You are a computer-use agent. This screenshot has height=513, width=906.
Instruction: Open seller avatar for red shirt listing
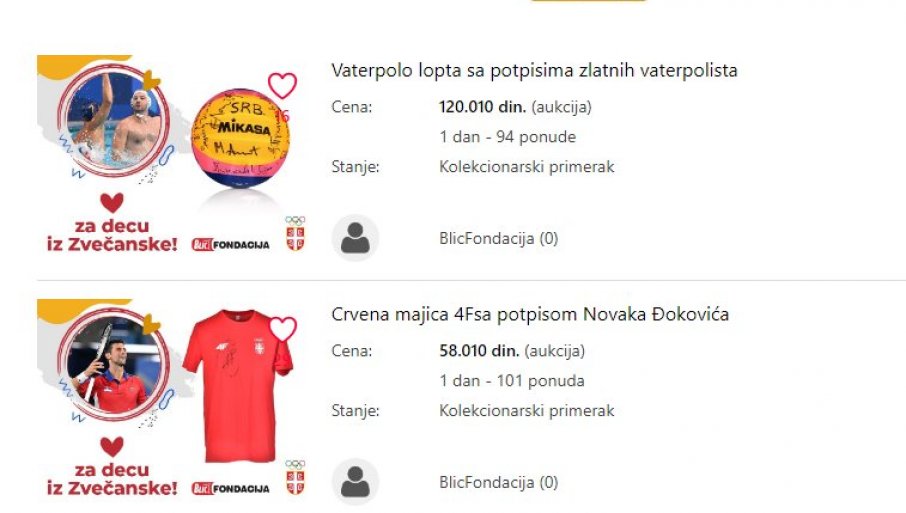coord(355,482)
